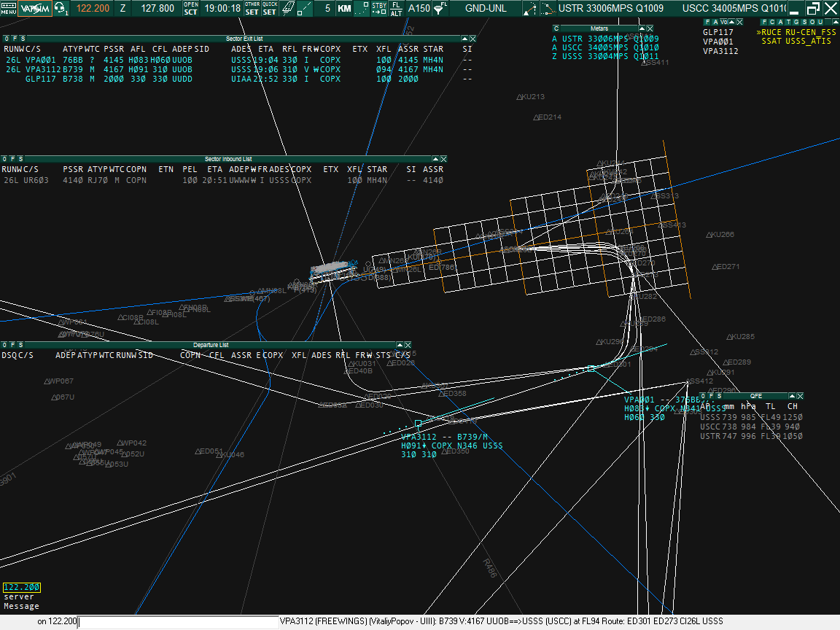Image resolution: width=840 pixels, height=630 pixels.
Task: Toggle the C button on Metars list
Action: [556, 28]
